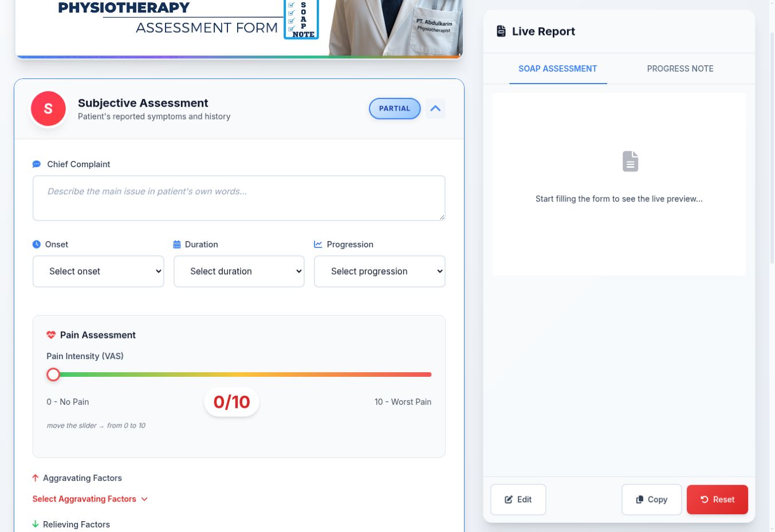Switch to the SOAP Assessment tab
775x532 pixels.
tap(558, 69)
